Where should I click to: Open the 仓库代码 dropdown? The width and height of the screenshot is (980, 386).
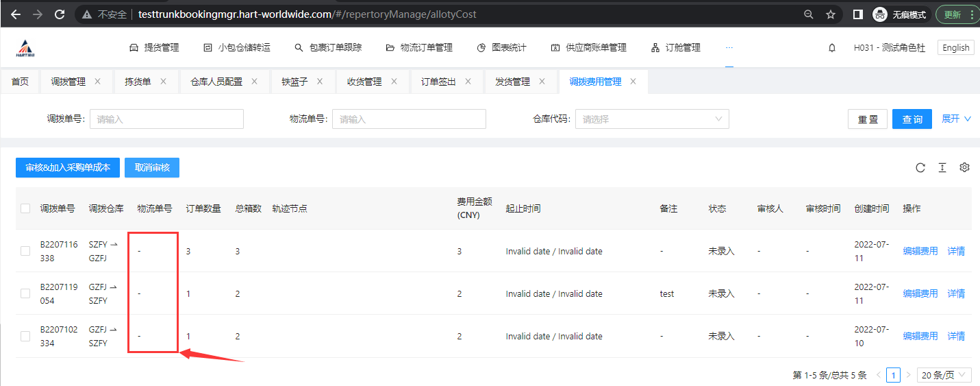coord(651,119)
